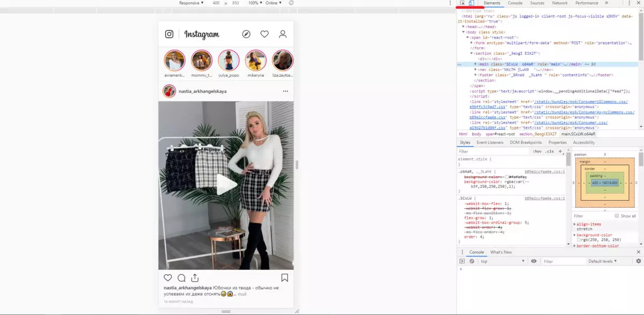Like the post with heart icon
Viewport: 644px width, 315px height.
168,278
